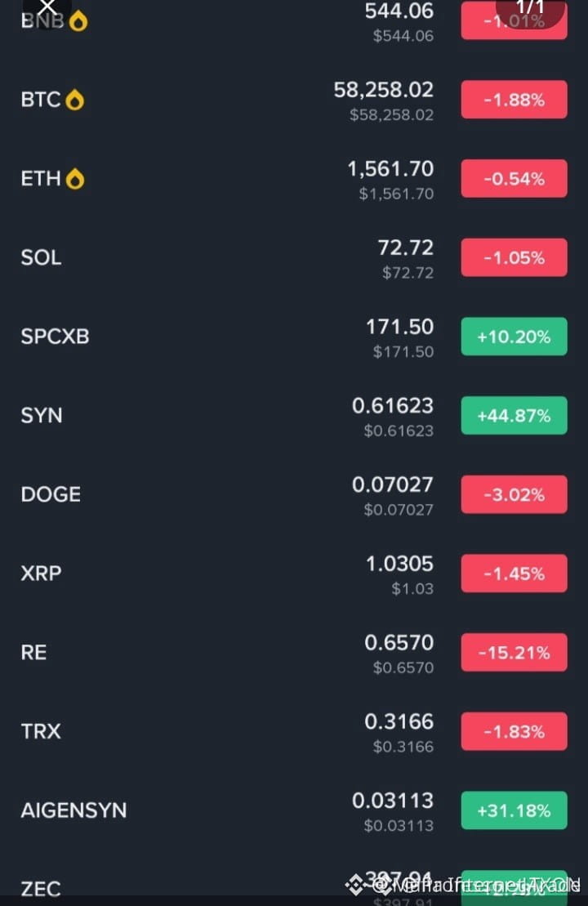Image resolution: width=588 pixels, height=906 pixels.
Task: Click the Binance logo watermark
Action: [354, 884]
